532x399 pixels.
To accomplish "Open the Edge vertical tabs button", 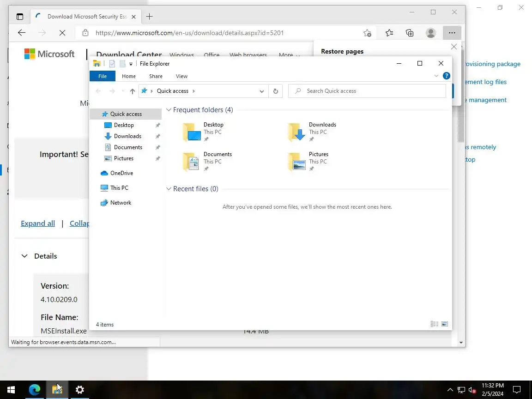I will [20, 16].
